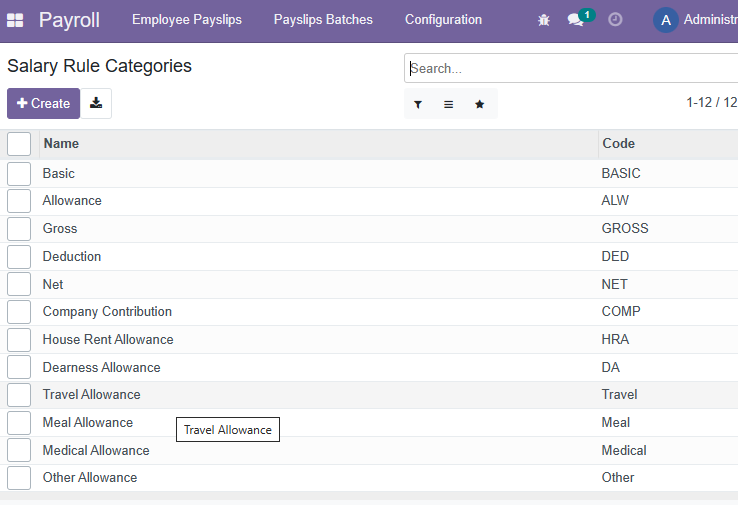Open the Deduction category record
The height and width of the screenshot is (505, 738).
pos(72,257)
